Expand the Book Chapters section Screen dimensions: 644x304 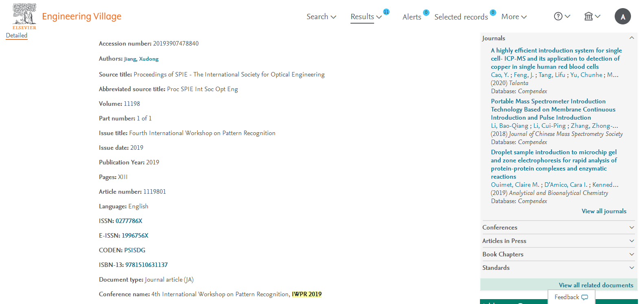coord(632,254)
